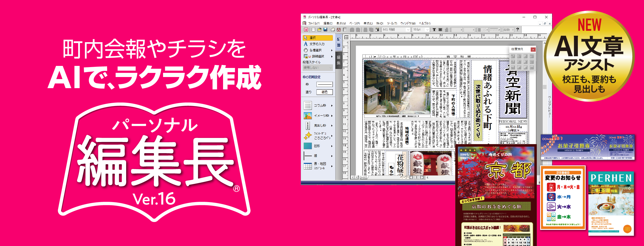Open a file with the folder icon
This screenshot has width=644, height=246.
point(319,30)
